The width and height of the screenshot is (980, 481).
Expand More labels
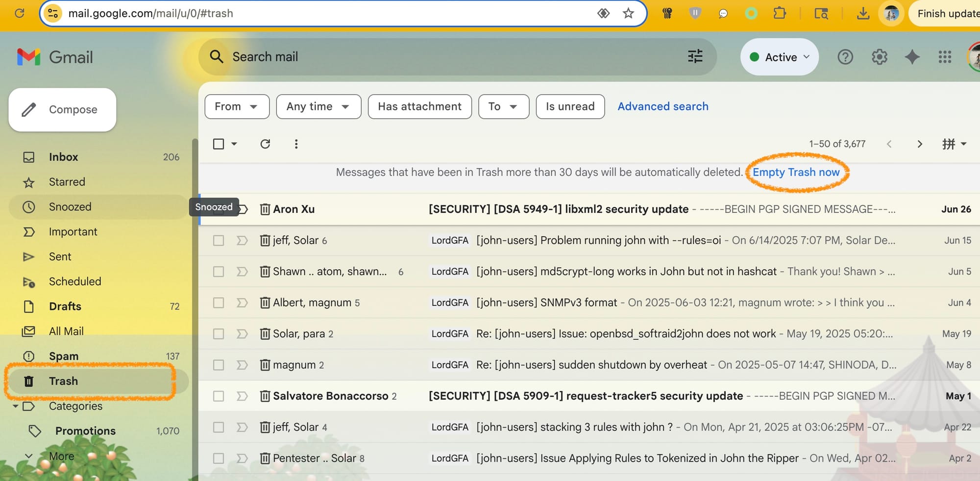61,456
